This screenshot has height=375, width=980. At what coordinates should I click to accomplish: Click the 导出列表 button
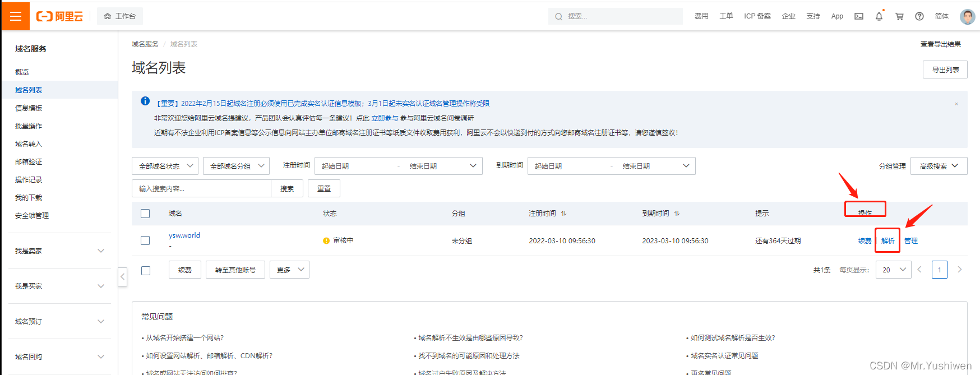point(945,70)
